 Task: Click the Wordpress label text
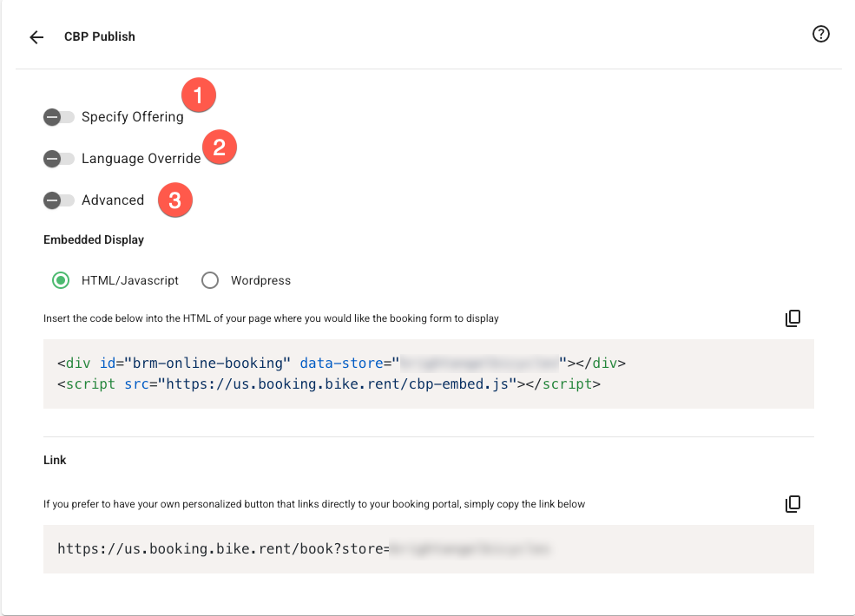pyautogui.click(x=260, y=280)
